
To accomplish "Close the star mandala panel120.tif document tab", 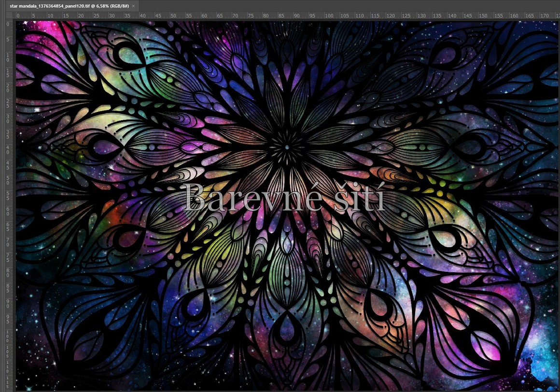I will (x=134, y=6).
